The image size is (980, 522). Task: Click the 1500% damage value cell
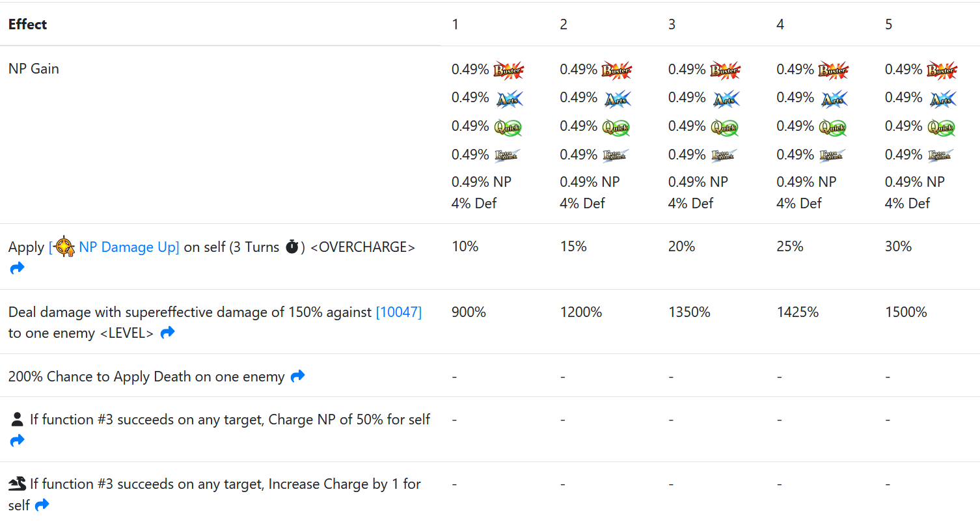pyautogui.click(x=906, y=312)
